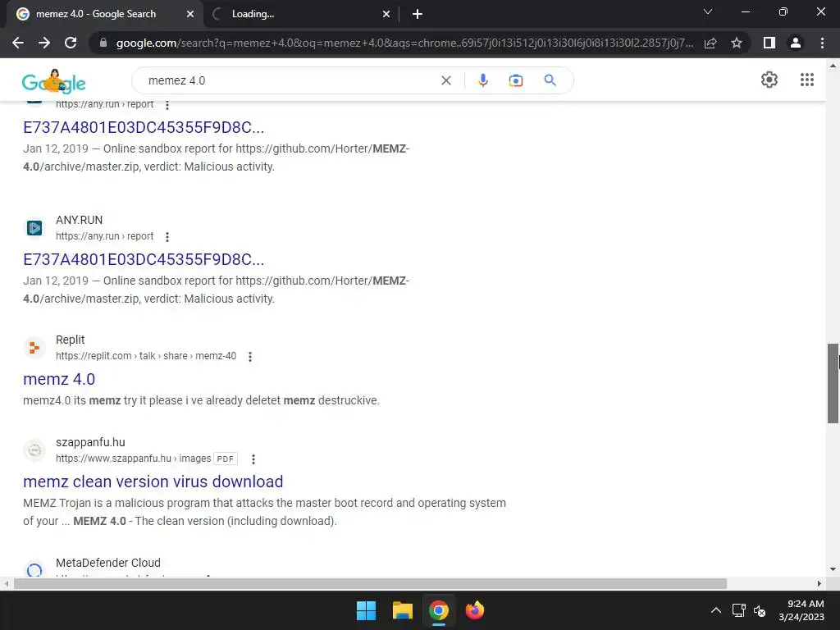The image size is (840, 630).
Task: Open more options for ANY.RUN result
Action: (167, 237)
